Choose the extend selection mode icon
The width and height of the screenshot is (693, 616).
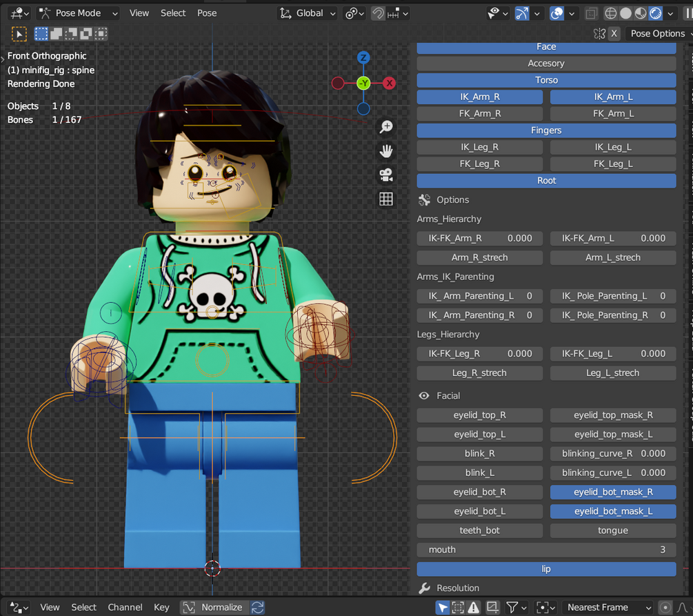(56, 34)
